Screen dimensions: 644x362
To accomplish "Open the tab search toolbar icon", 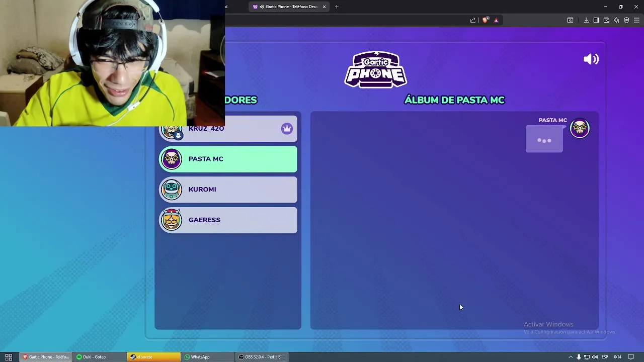I will click(x=570, y=20).
